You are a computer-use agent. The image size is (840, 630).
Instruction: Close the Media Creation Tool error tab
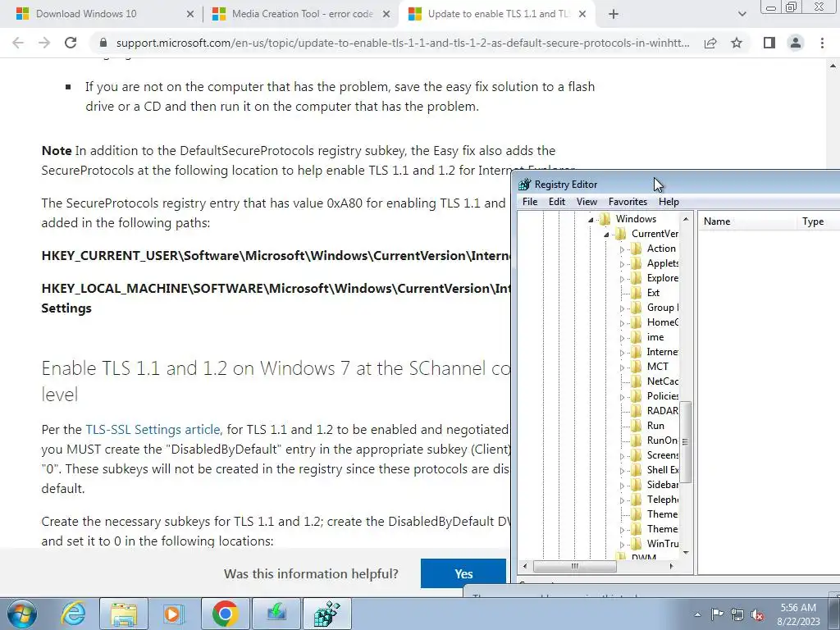pos(386,15)
